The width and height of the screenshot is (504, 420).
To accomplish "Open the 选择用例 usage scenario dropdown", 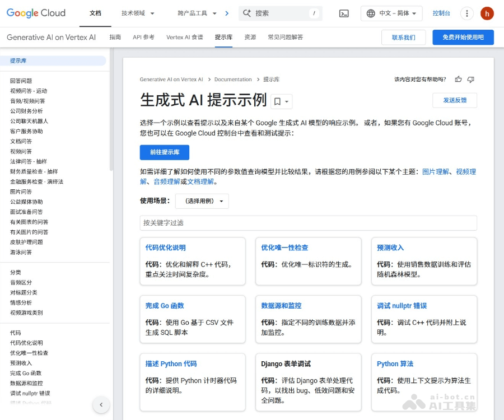I will click(202, 200).
